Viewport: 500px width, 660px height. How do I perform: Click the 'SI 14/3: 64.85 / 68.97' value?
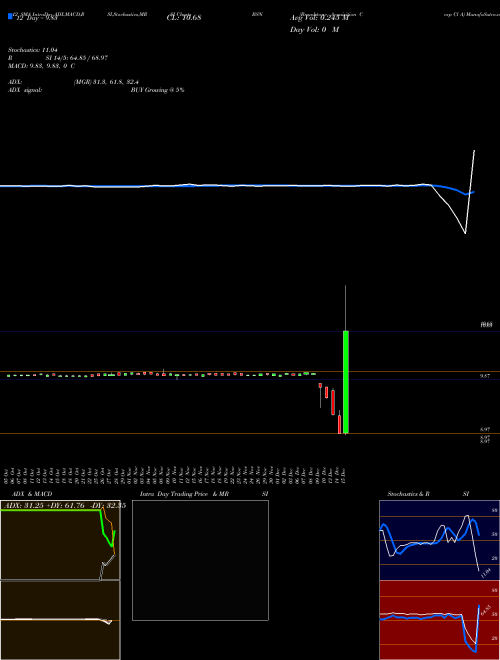tap(77, 58)
